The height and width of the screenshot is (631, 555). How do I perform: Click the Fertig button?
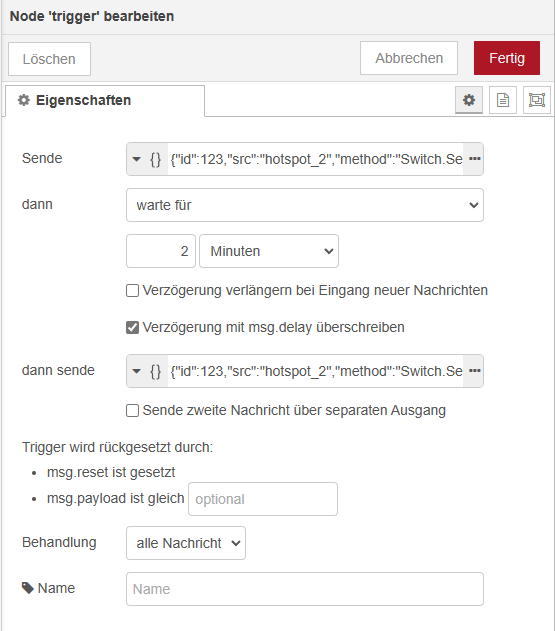[x=507, y=58]
